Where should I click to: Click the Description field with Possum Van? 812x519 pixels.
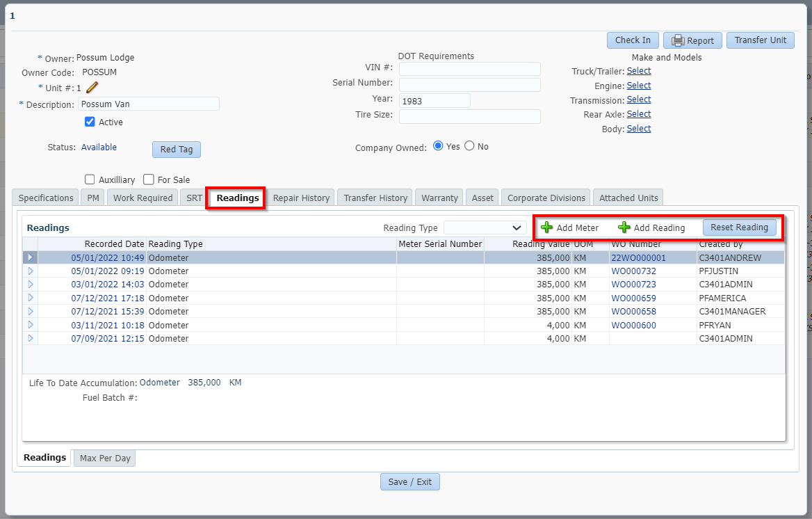pyautogui.click(x=149, y=104)
